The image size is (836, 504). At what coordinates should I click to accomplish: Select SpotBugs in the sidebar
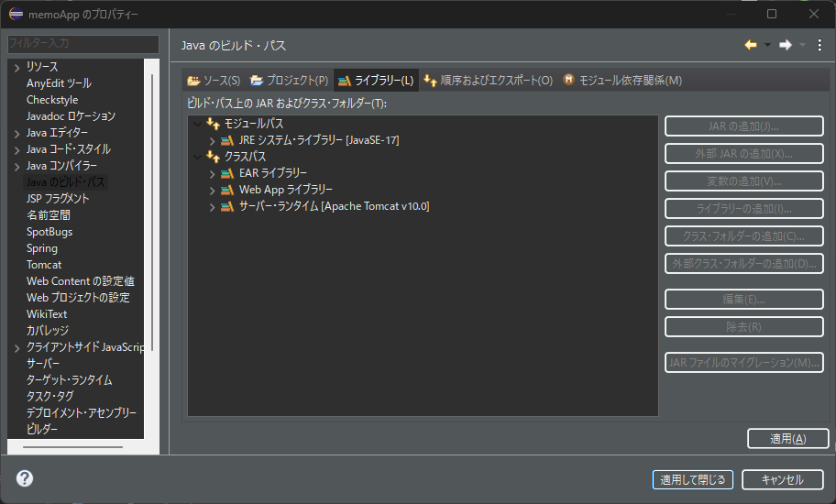pyautogui.click(x=49, y=232)
